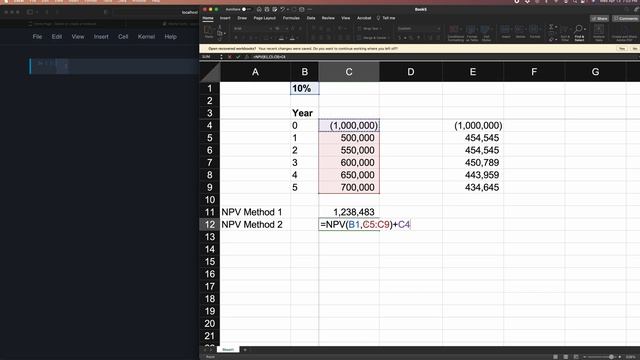Viewport: 640px width, 360px height.
Task: Open the Home ribbon tab
Action: [208, 18]
